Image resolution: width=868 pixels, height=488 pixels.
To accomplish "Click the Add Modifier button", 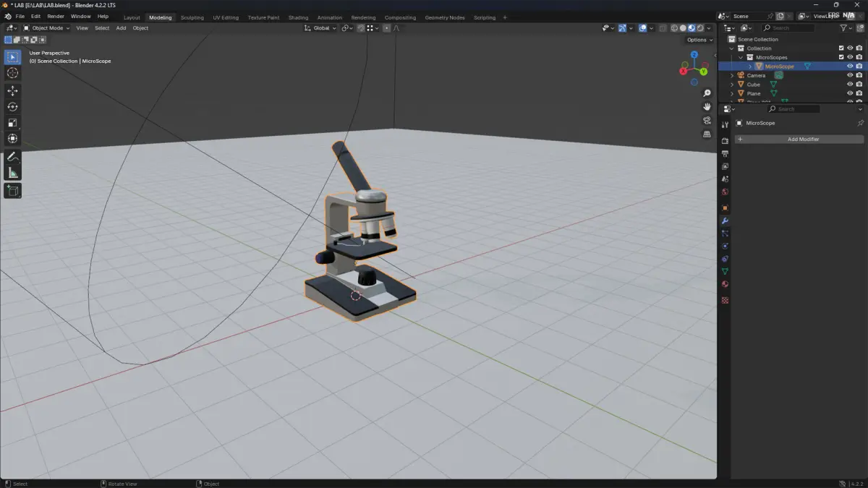I will [x=799, y=139].
